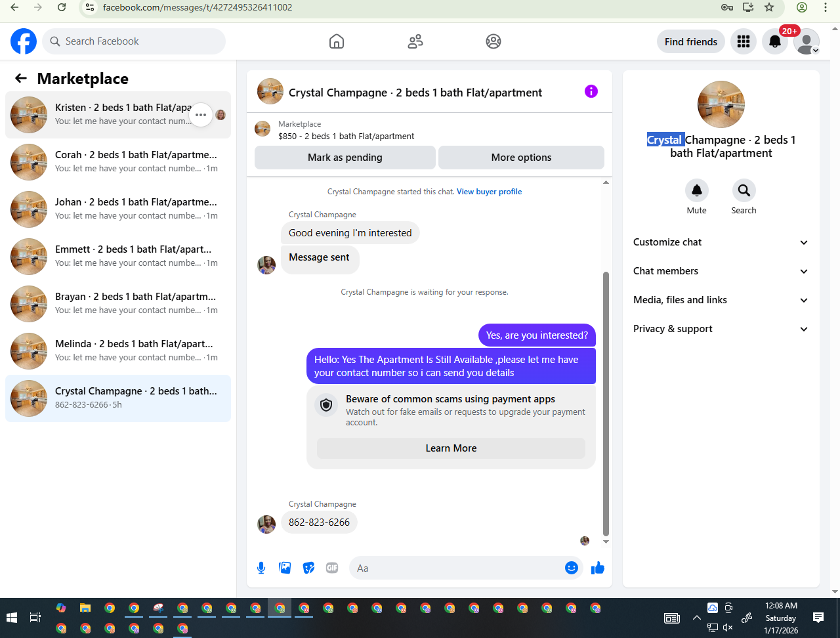
Task: Click the browser address bar URL
Action: [x=198, y=7]
